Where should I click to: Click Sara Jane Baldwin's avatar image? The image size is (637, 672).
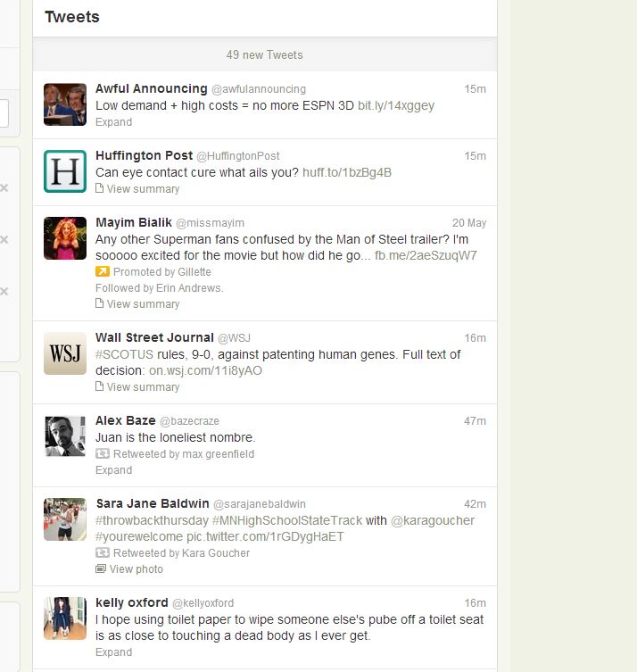65,519
